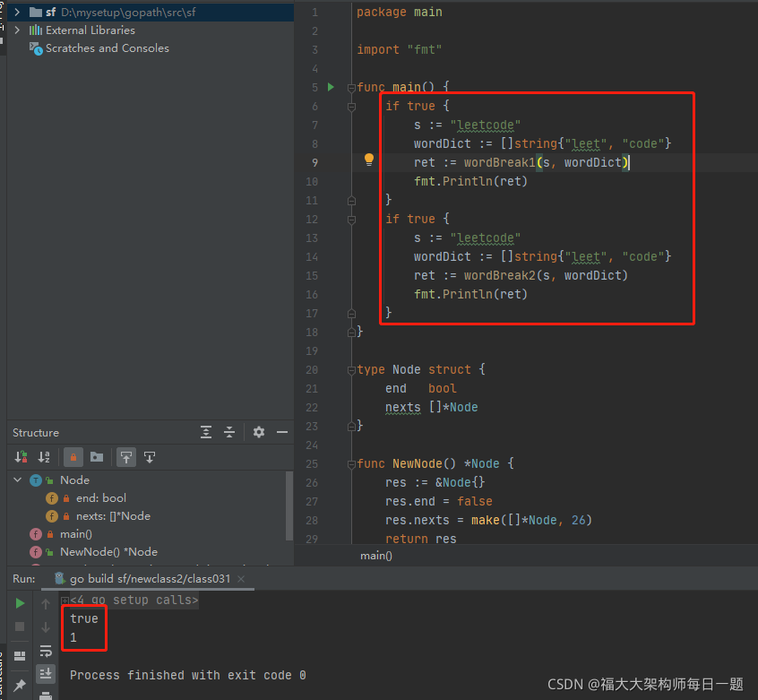Image resolution: width=758 pixels, height=700 pixels.
Task: Toggle autoscroll from source
Action: tap(150, 457)
